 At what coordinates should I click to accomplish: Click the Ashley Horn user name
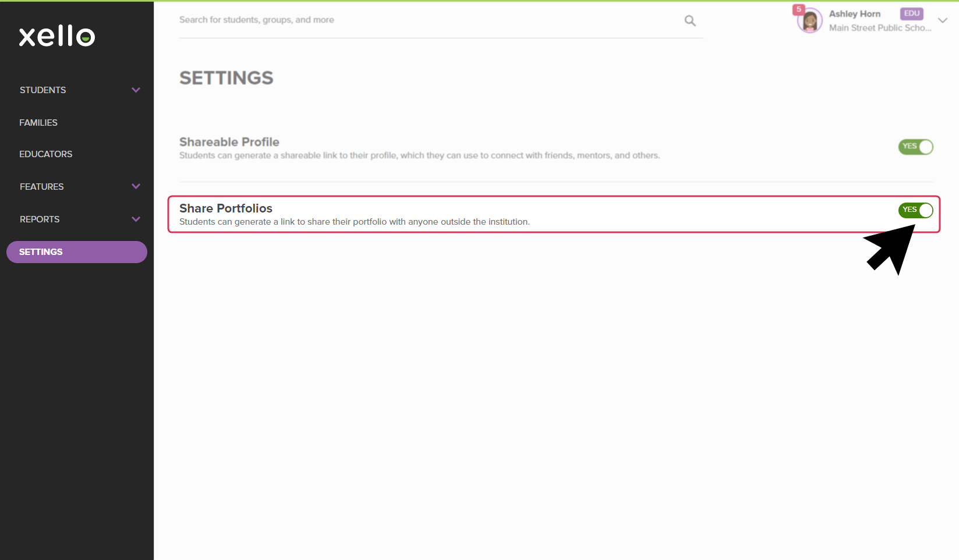pos(854,14)
